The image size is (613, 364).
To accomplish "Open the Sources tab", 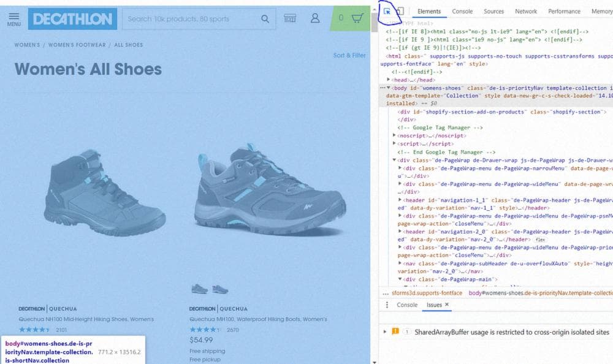I will click(493, 12).
